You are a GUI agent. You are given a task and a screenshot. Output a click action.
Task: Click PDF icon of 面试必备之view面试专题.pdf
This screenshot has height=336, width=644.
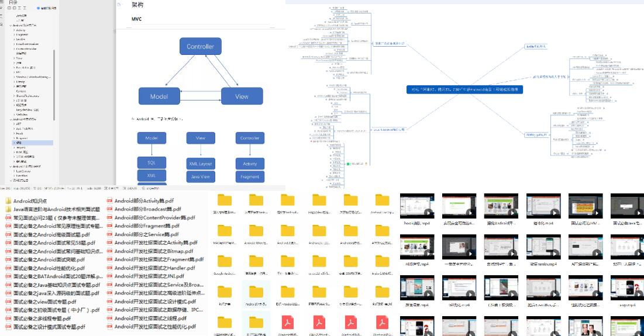pos(8,302)
